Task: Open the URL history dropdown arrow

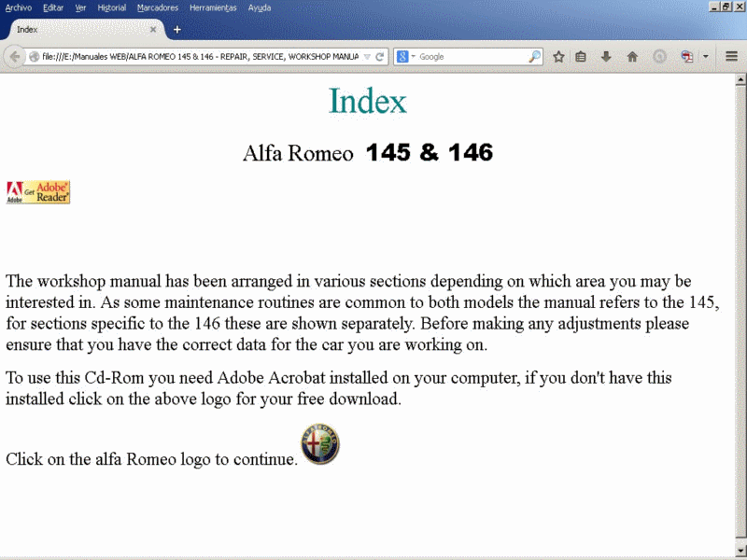Action: [x=367, y=57]
